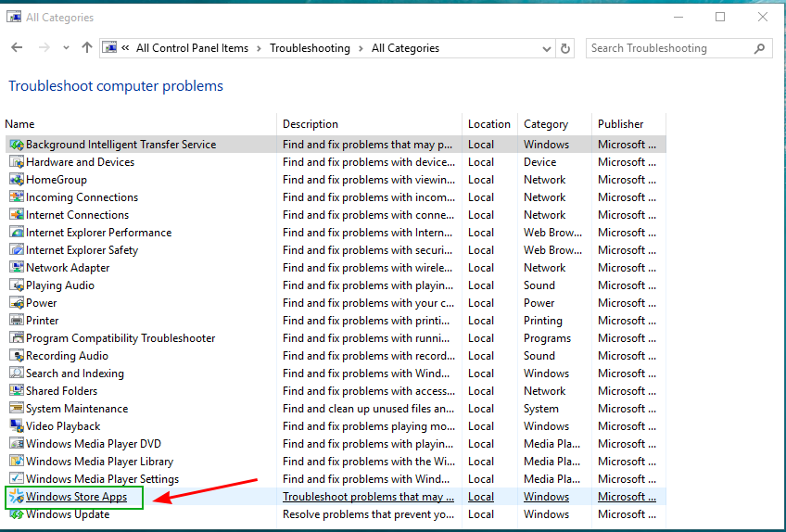This screenshot has height=532, width=786.
Task: Click the Incoming Connections icon
Action: 17,197
